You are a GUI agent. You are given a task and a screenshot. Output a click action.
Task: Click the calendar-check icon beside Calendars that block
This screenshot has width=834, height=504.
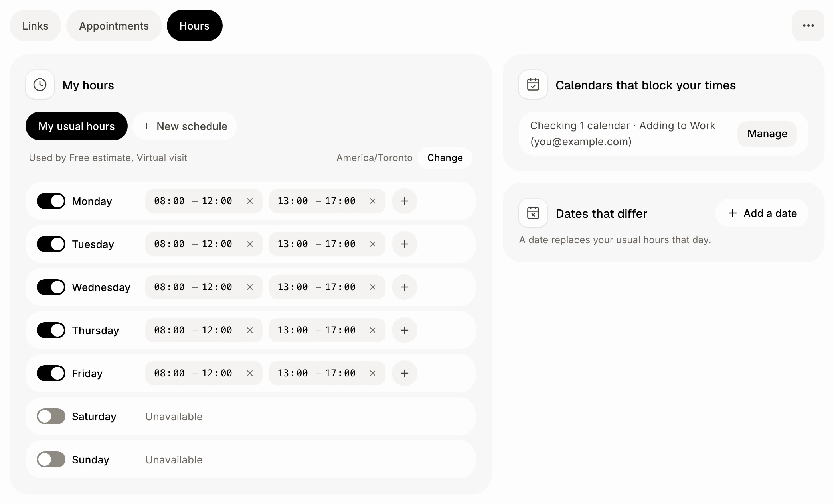[533, 85]
